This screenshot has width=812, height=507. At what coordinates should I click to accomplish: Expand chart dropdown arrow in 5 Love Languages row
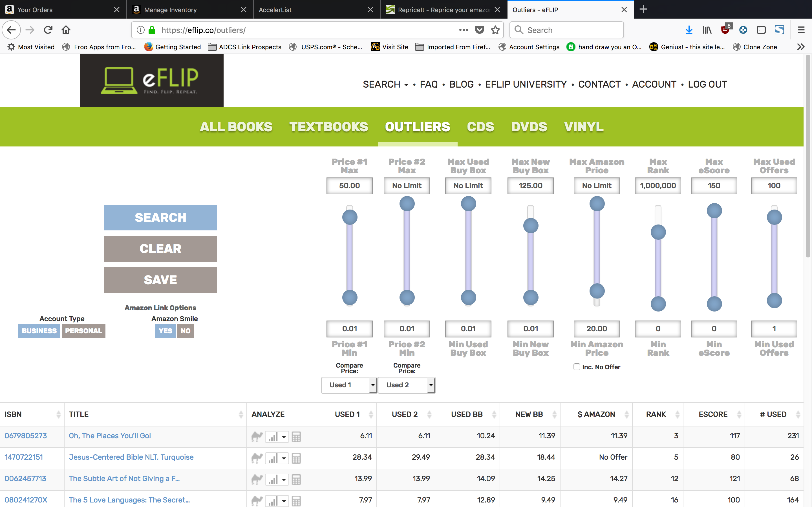[284, 501]
